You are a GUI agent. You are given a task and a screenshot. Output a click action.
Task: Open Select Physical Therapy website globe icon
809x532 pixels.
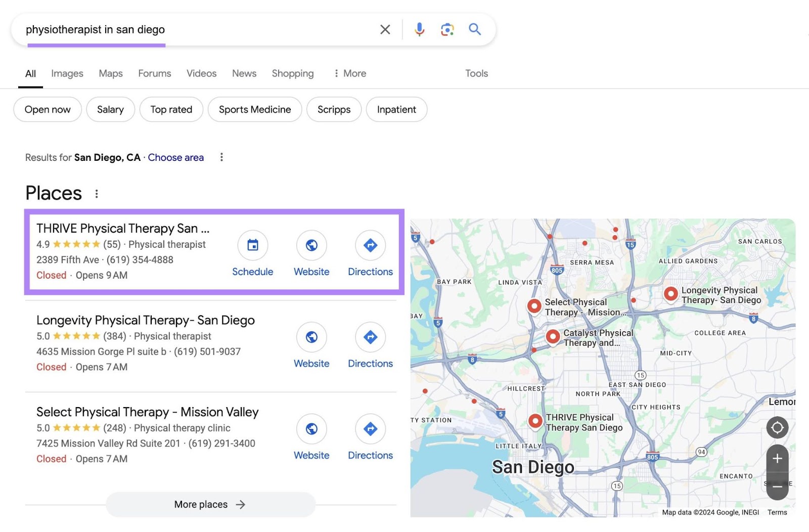click(311, 429)
